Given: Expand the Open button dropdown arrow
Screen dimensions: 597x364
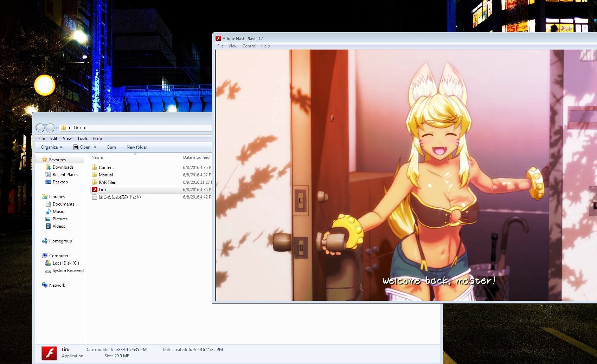Looking at the screenshot, I should [x=95, y=147].
